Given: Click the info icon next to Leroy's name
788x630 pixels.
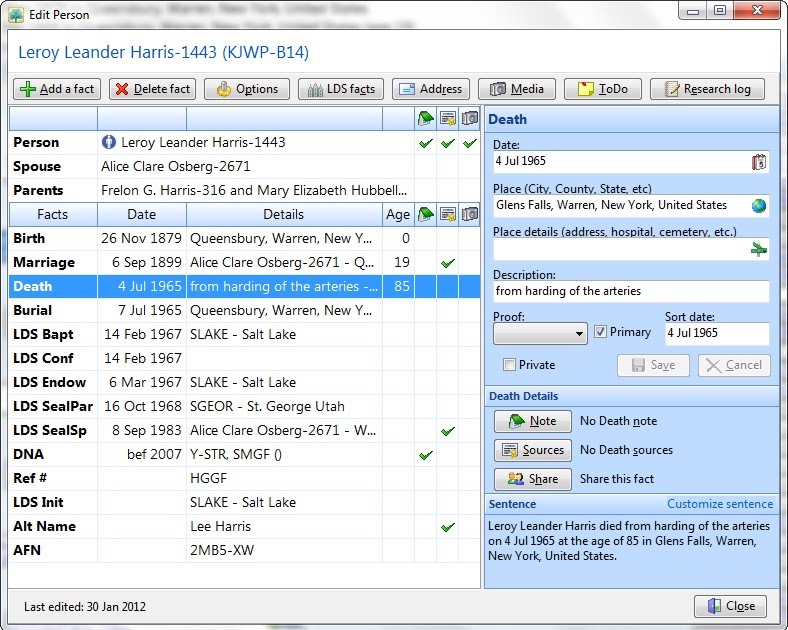Looking at the screenshot, I should 109,143.
